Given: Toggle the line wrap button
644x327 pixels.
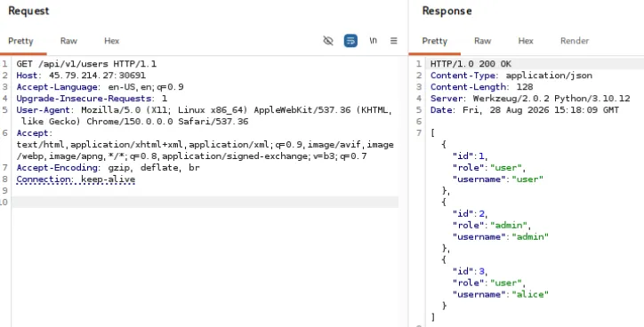Looking at the screenshot, I should [x=350, y=41].
